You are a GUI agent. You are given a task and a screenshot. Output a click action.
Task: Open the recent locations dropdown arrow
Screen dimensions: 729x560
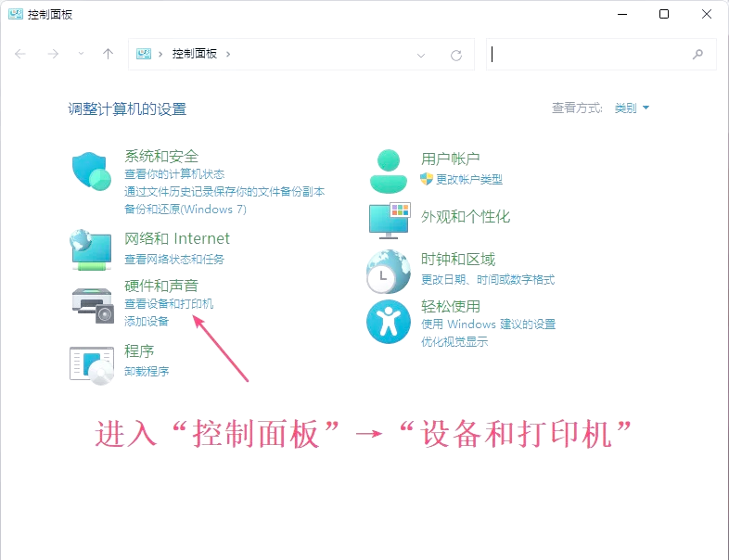coord(81,54)
